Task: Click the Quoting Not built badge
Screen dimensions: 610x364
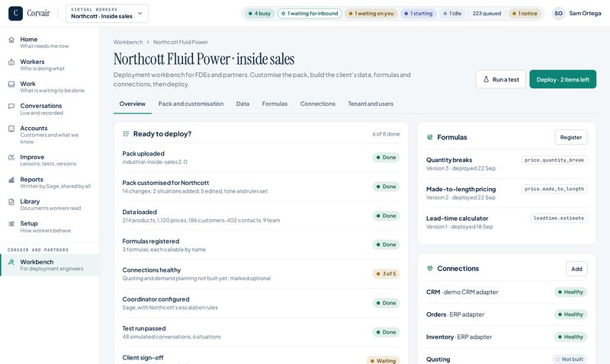Action: pyautogui.click(x=570, y=359)
